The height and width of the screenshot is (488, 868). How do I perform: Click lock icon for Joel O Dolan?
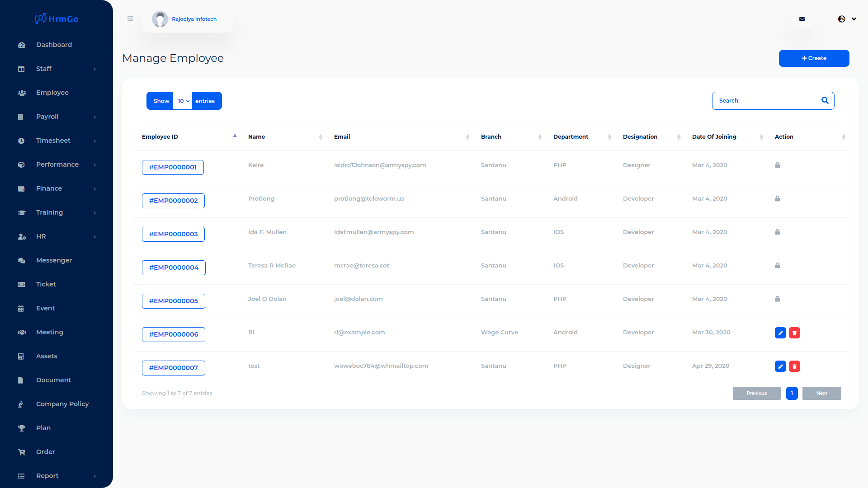(x=778, y=299)
